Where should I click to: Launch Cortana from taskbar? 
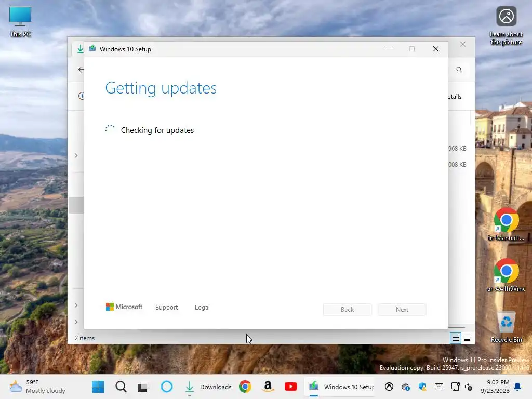tap(167, 387)
